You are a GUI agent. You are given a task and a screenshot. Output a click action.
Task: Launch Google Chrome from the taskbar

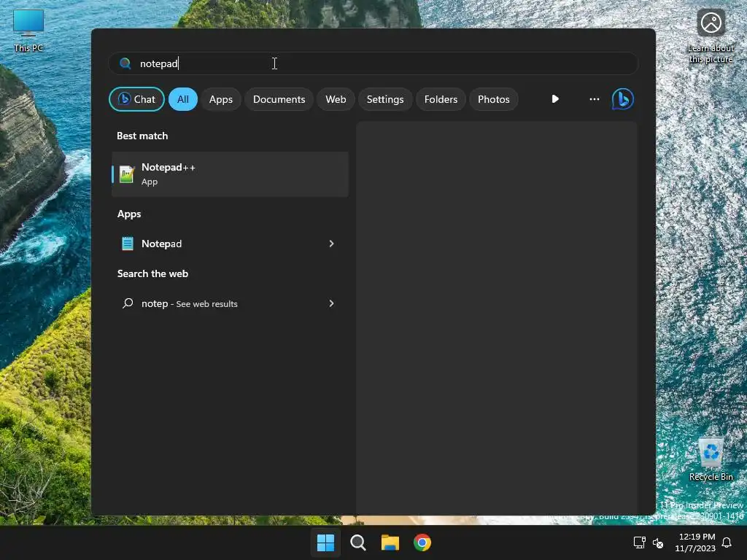tap(422, 542)
